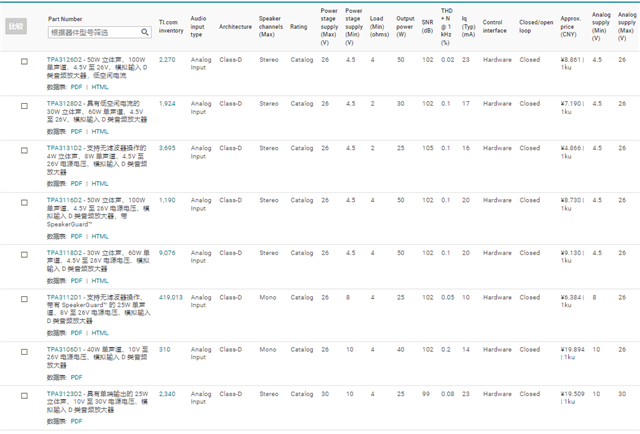Image resolution: width=640 pixels, height=434 pixels.
Task: Select price ¥4.866 for TPA3131D2
Action: point(570,148)
